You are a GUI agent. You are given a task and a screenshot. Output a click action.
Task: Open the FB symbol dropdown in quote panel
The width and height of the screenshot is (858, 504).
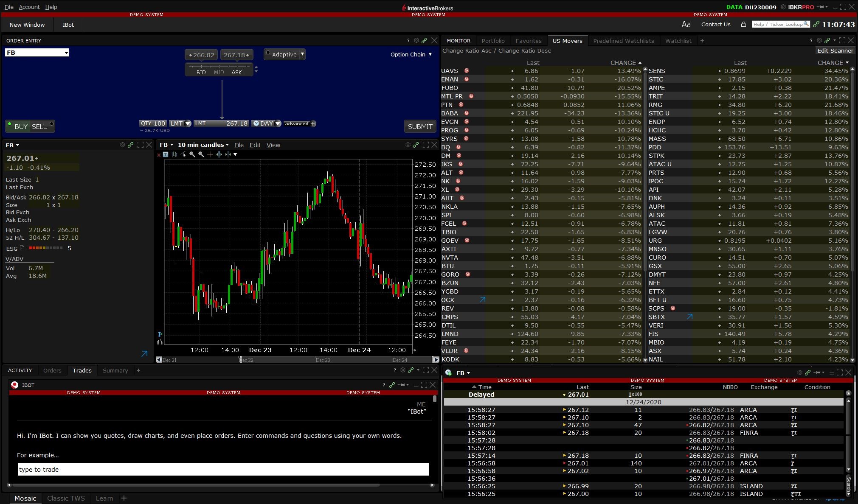pyautogui.click(x=12, y=145)
